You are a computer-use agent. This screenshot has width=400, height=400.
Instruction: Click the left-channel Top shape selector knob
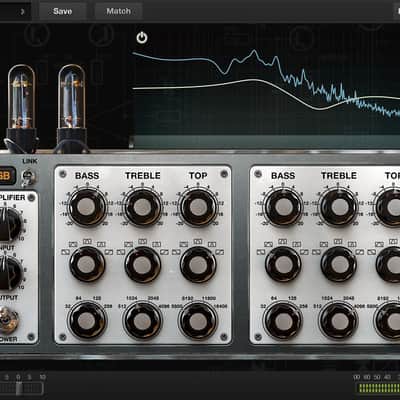click(198, 264)
